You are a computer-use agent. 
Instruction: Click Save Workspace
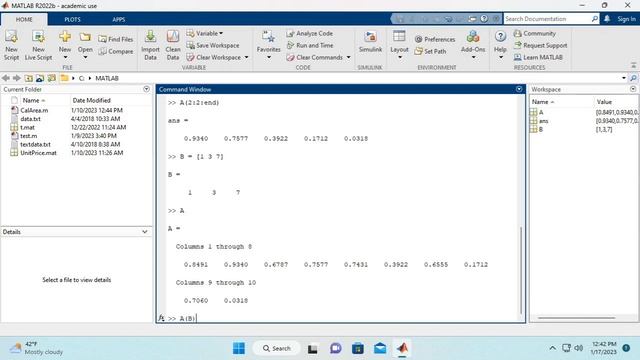coord(213,45)
